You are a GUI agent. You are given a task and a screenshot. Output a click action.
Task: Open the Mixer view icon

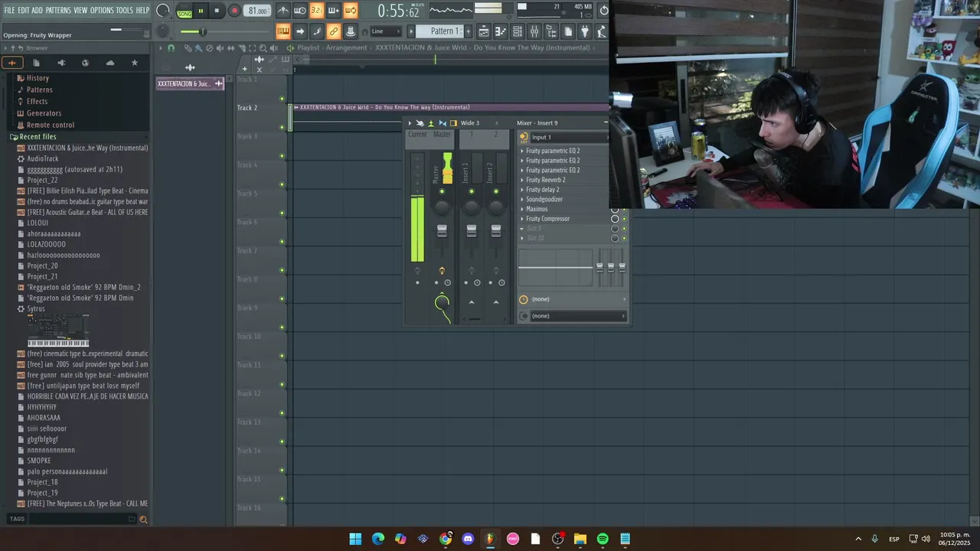coord(534,31)
